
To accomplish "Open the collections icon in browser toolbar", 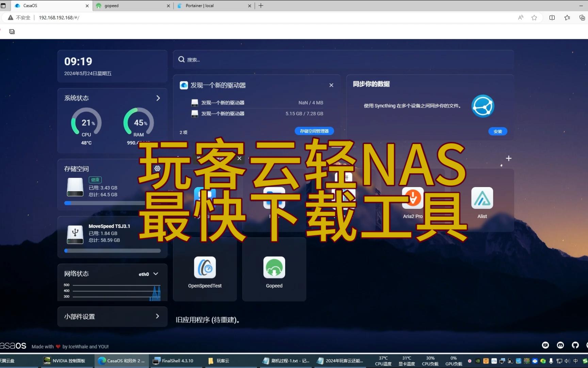I will 582,18.
